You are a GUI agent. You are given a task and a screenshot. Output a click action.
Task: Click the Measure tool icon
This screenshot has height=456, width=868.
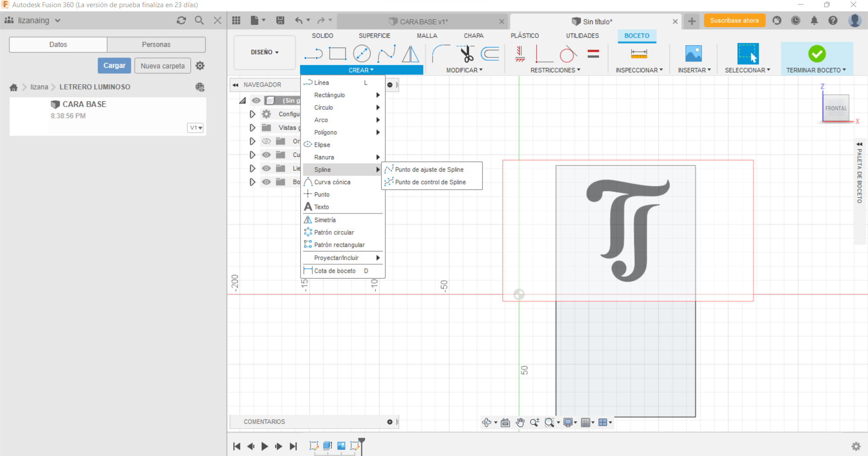click(639, 54)
